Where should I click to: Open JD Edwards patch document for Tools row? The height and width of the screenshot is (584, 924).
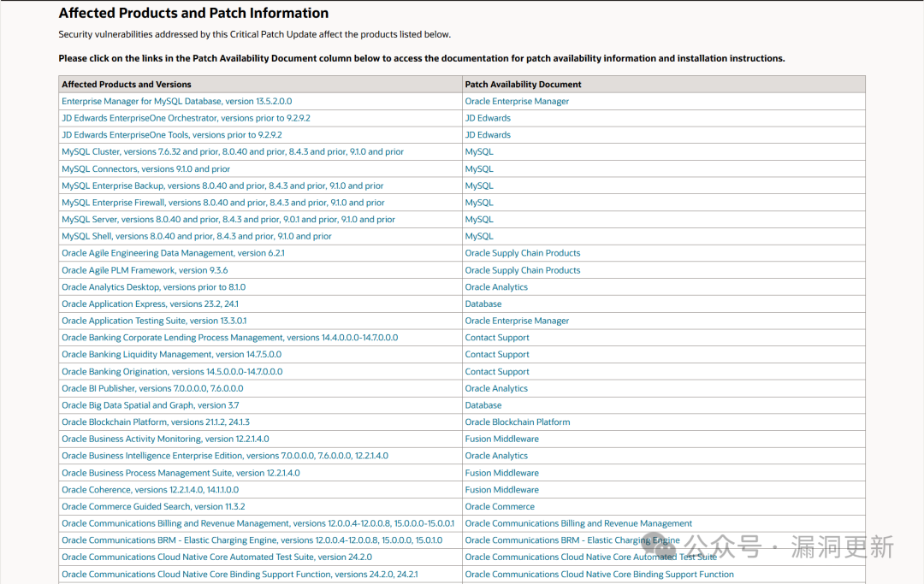(488, 135)
